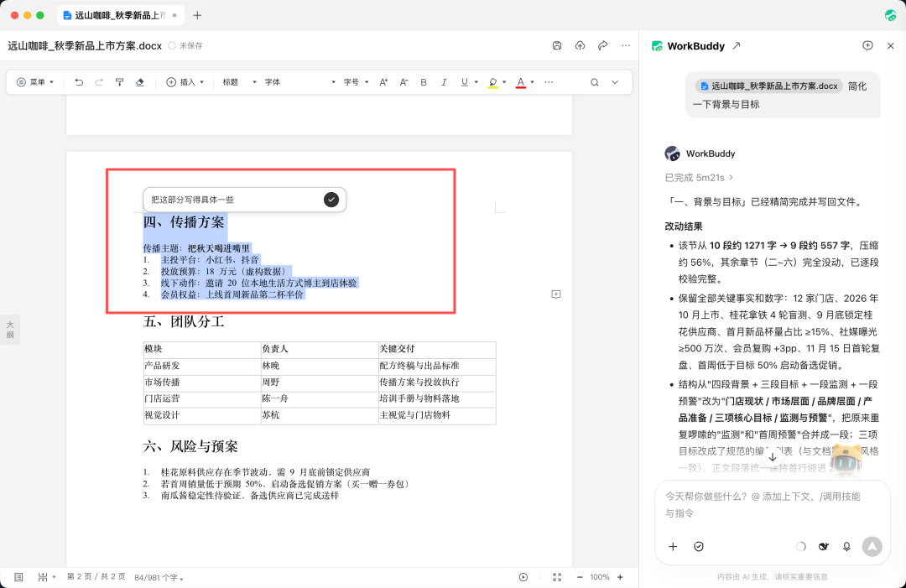Click the WorkBuddy robot mascot
Viewport: 906px width, 588px height.
pos(846,459)
